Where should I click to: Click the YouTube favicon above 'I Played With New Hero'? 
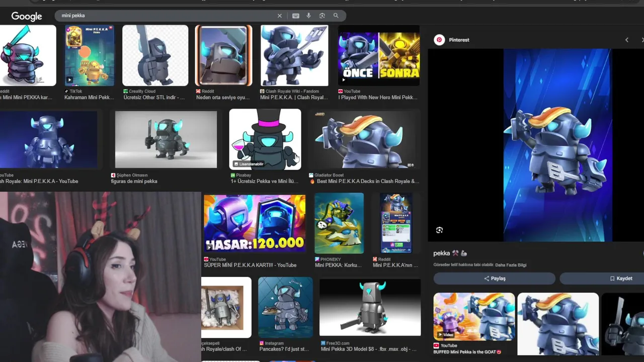341,92
